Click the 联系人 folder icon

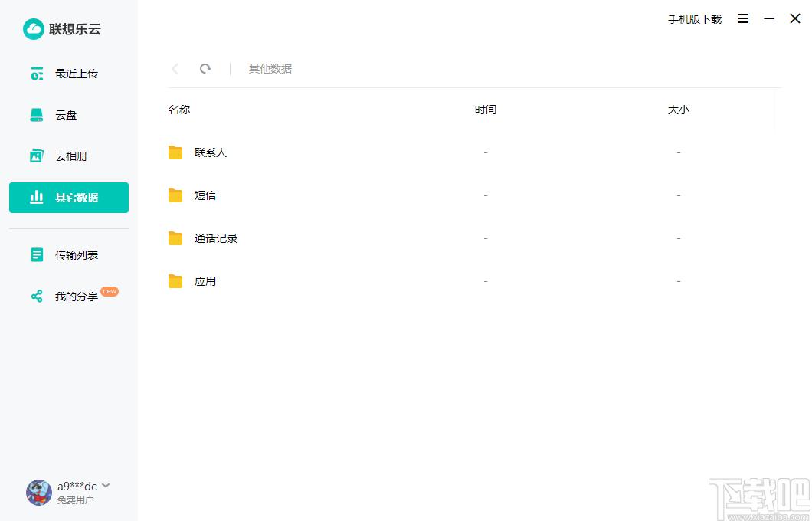[175, 152]
